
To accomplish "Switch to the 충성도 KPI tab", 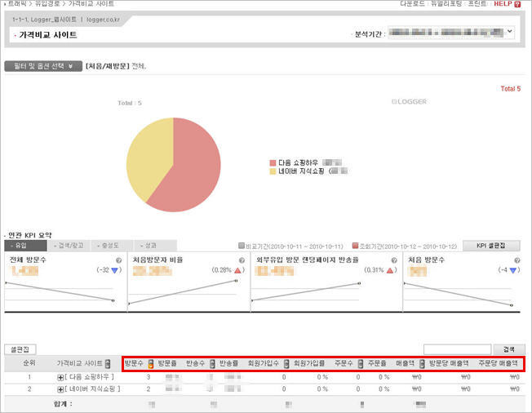I will point(113,245).
